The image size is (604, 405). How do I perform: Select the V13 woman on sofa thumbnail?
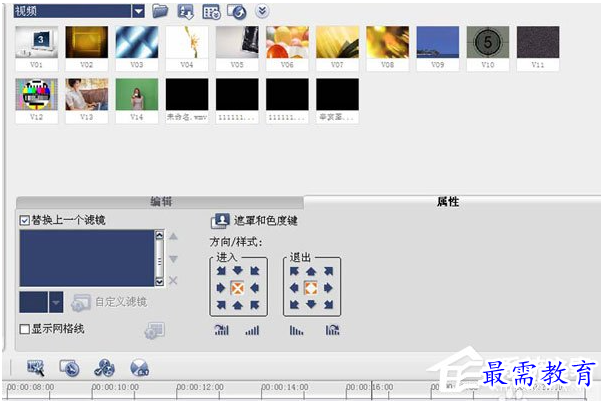(87, 94)
